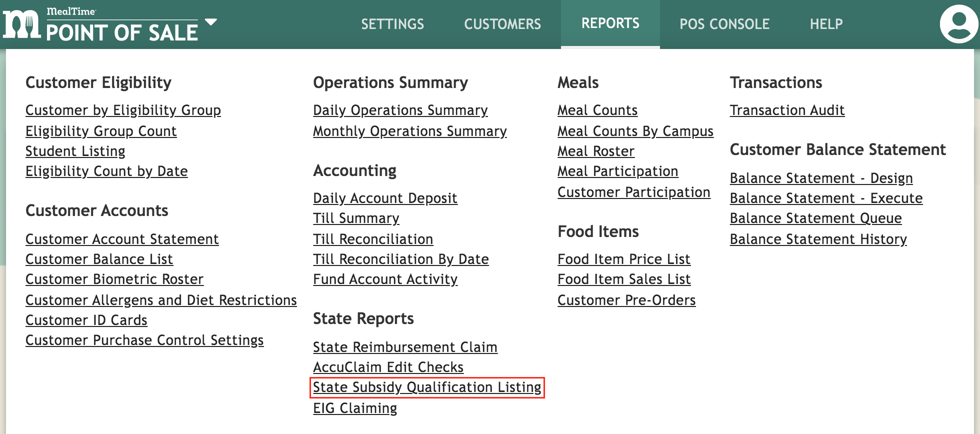The width and height of the screenshot is (980, 434).
Task: Open the Meal Participation report
Action: point(618,171)
